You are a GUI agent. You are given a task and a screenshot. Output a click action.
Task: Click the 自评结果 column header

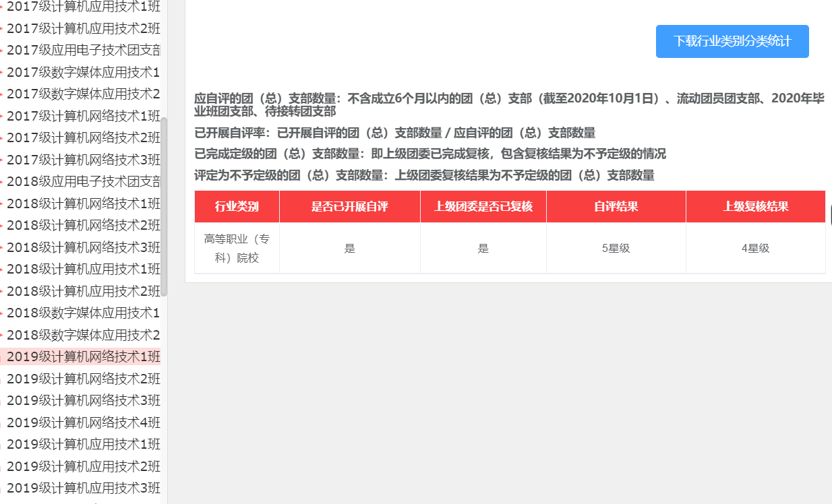pos(616,206)
